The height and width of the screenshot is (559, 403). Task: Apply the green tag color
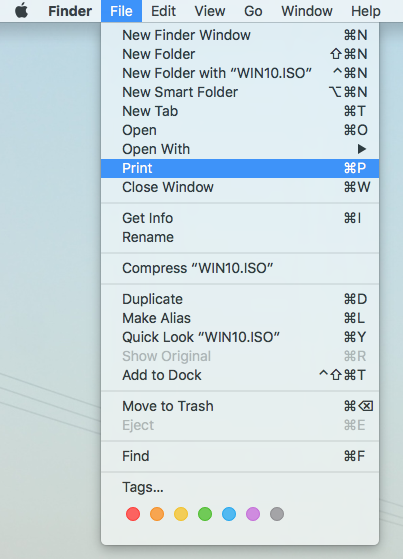click(205, 514)
